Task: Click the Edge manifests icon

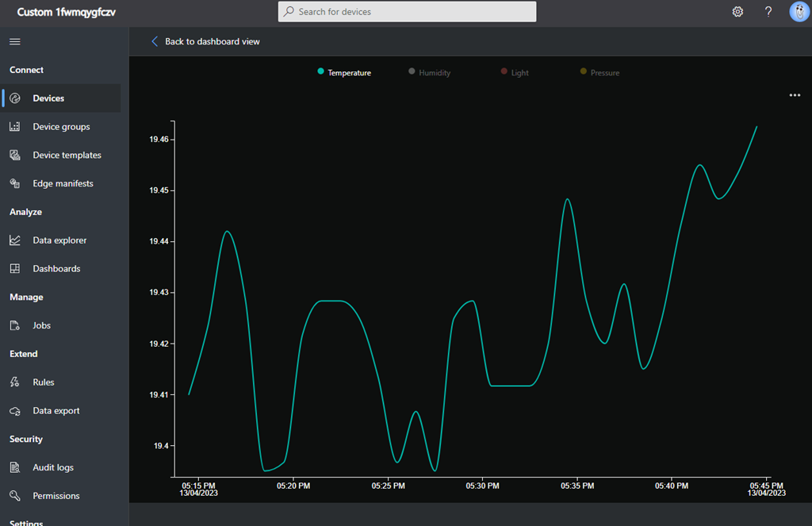Action: (15, 183)
